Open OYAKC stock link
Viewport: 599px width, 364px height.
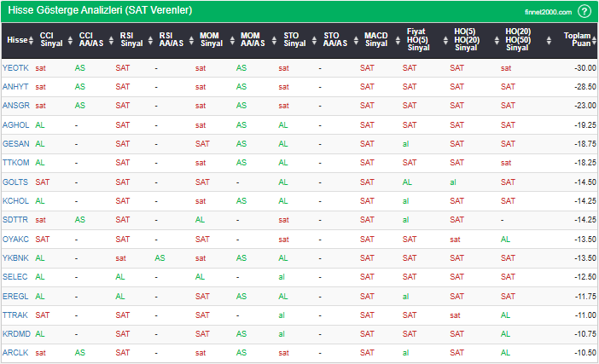tap(15, 240)
